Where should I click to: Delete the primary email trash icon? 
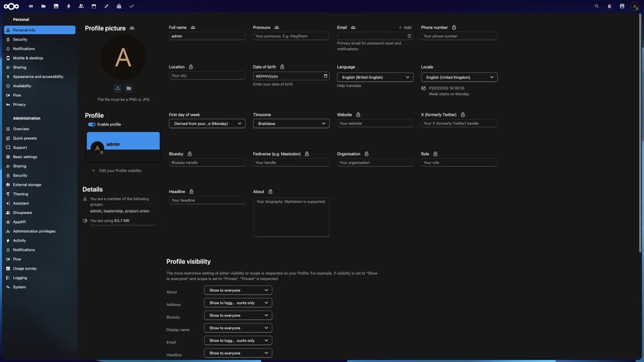click(x=409, y=36)
